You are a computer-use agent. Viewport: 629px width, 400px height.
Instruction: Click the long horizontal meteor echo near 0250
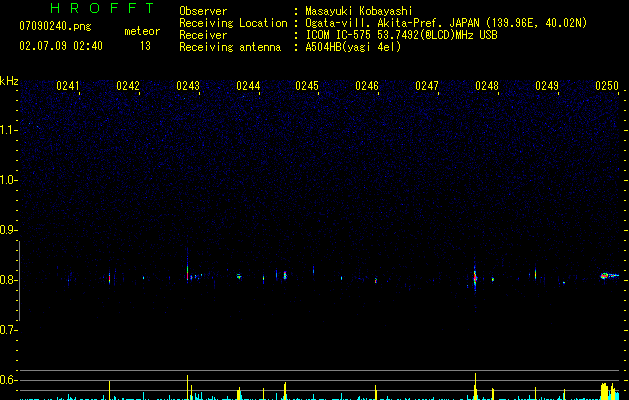point(609,276)
